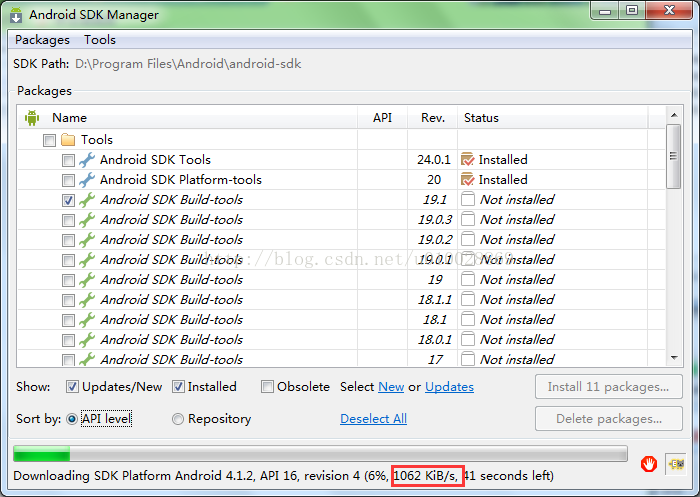The height and width of the screenshot is (497, 700).
Task: Click wrench icon of Build-tools 18.1.1 row
Action: coord(87,300)
